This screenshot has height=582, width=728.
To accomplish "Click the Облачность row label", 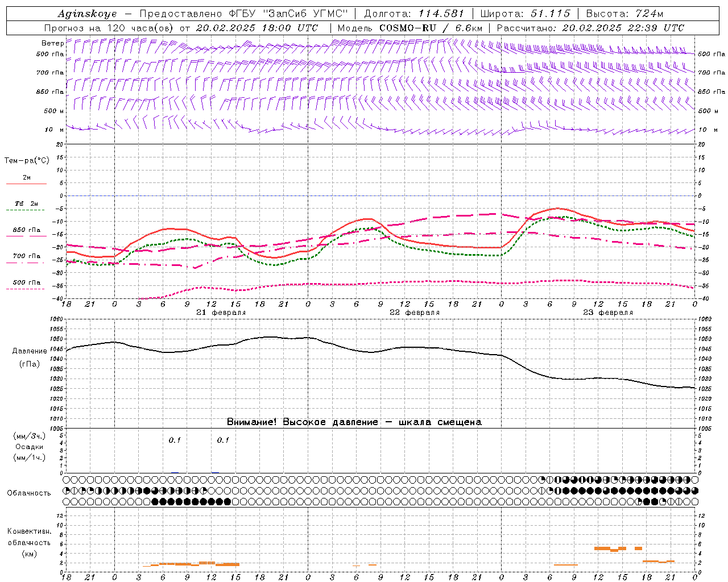I will click(x=29, y=493).
